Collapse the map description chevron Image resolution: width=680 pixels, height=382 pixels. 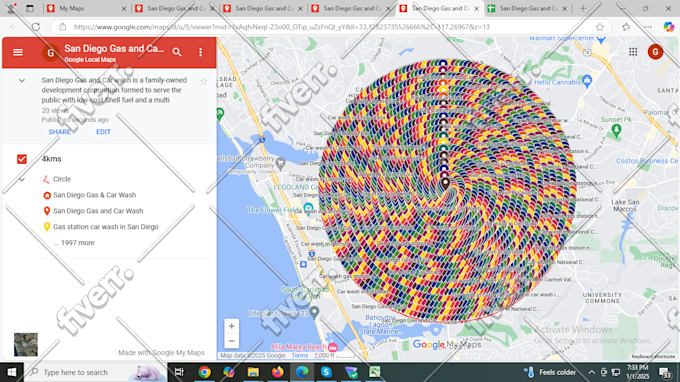[x=22, y=81]
